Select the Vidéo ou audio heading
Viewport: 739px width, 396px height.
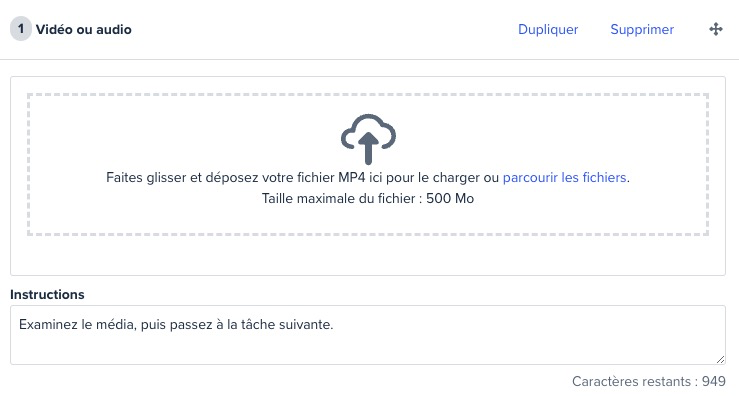coord(83,29)
